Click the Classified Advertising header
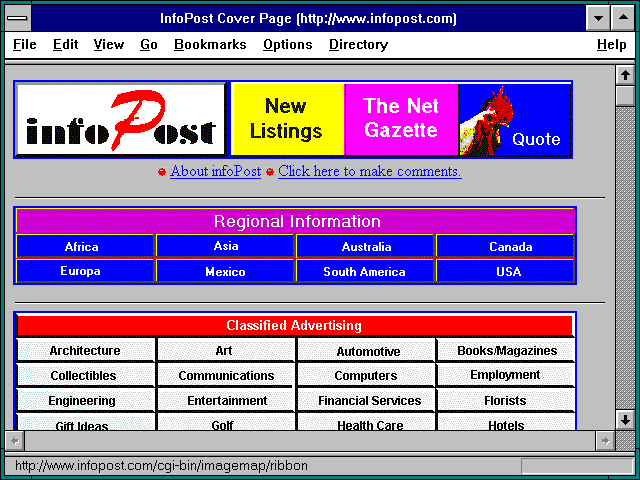 [x=295, y=326]
